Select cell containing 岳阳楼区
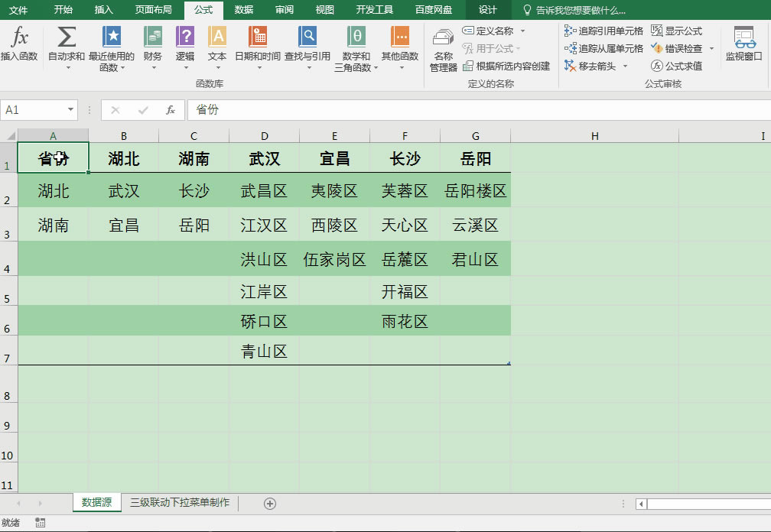The height and width of the screenshot is (532, 771). (x=476, y=190)
